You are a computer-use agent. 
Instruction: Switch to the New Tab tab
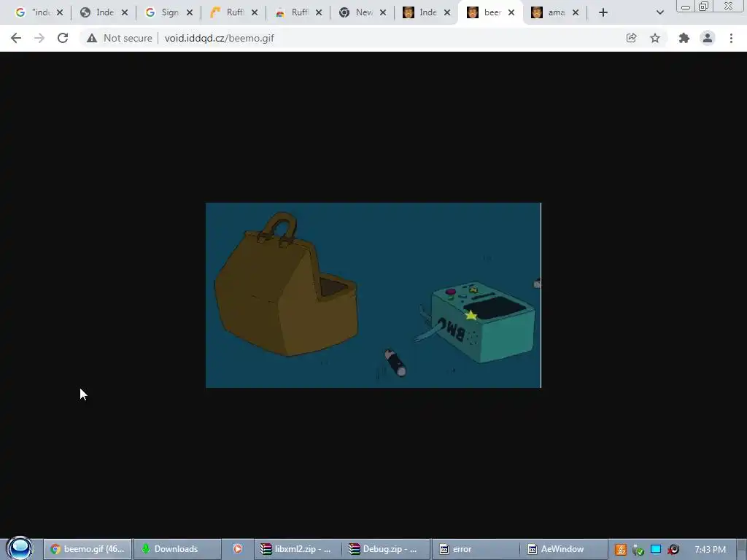[357, 12]
